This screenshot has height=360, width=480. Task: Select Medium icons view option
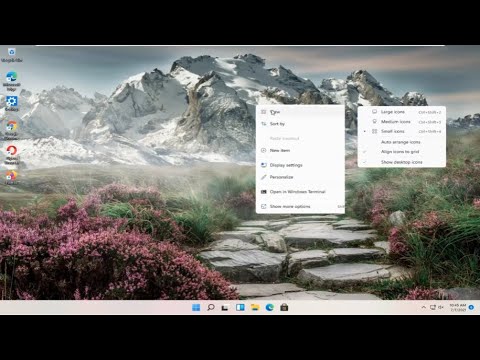pos(402,122)
